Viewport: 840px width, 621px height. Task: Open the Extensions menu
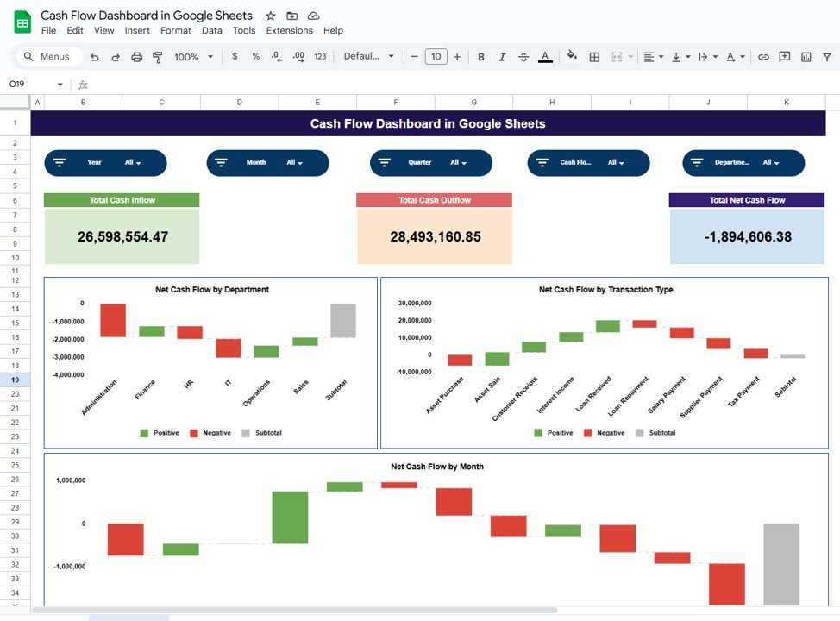click(289, 30)
